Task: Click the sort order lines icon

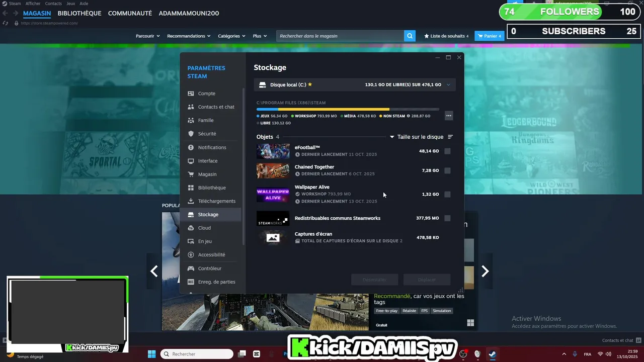Action: [450, 137]
